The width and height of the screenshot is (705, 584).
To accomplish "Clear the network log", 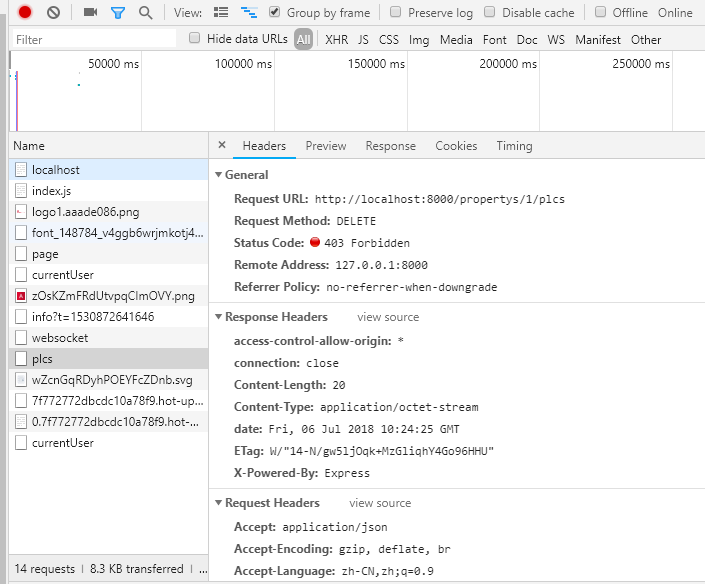I will (54, 12).
